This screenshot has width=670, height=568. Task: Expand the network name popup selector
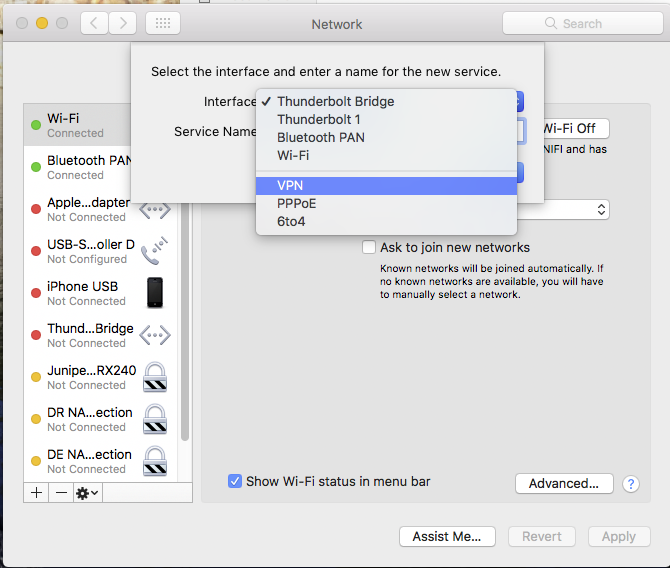coord(600,209)
